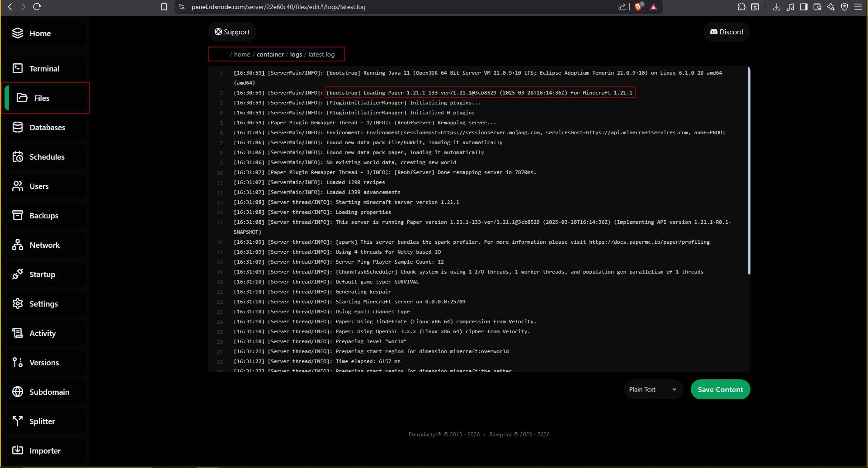Viewport: 868px width, 468px height.
Task: Open the Importer icon
Action: (x=18, y=450)
